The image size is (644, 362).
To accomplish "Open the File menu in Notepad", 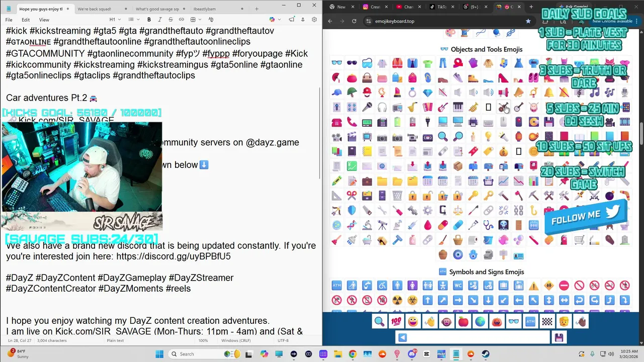I will click(x=9, y=20).
